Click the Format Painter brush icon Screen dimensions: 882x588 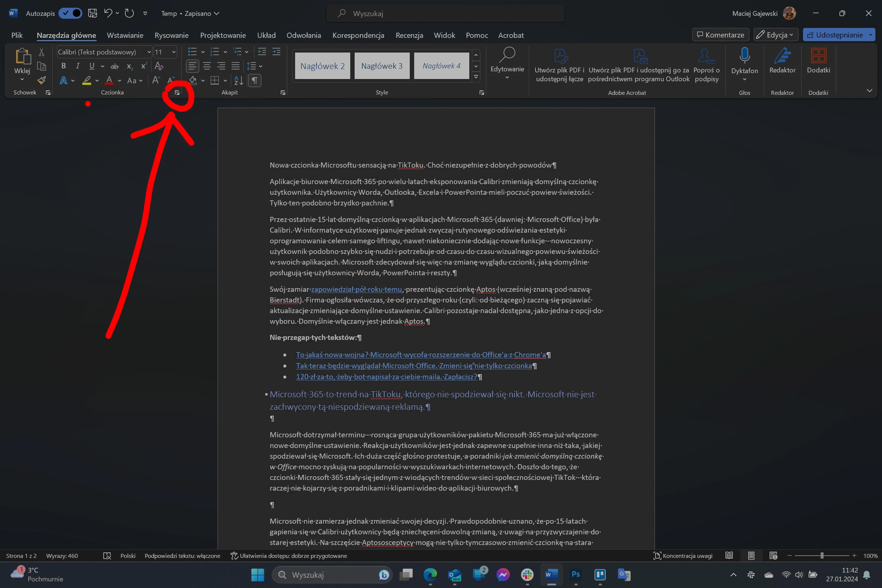[x=41, y=80]
